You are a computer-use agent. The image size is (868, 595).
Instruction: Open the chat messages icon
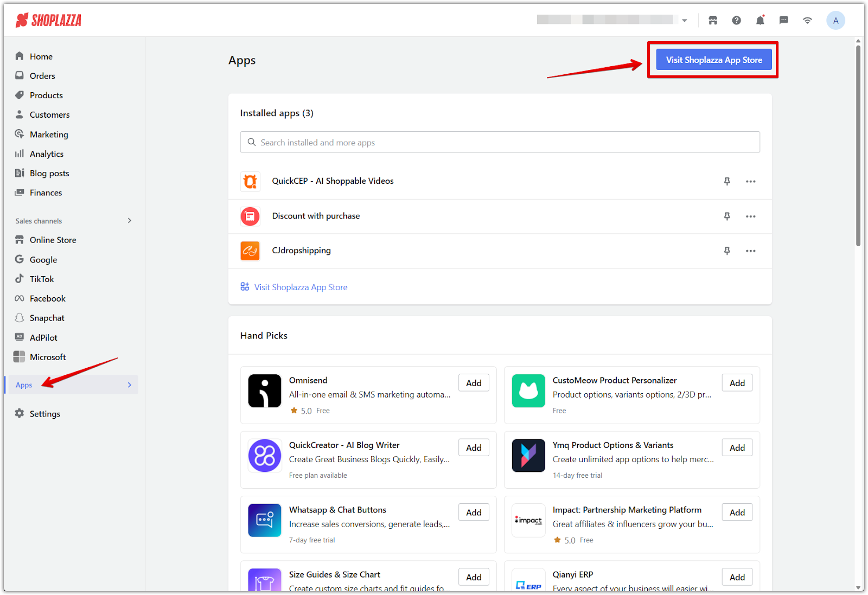[783, 21]
